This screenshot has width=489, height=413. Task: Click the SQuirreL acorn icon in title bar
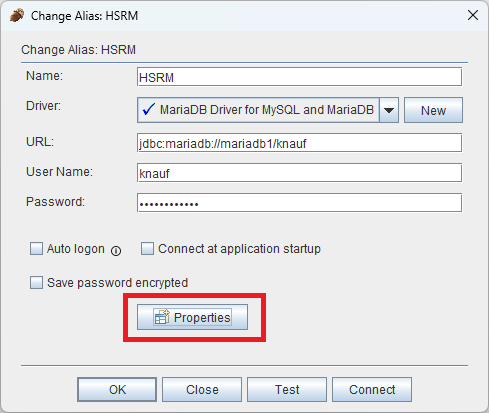pos(17,15)
